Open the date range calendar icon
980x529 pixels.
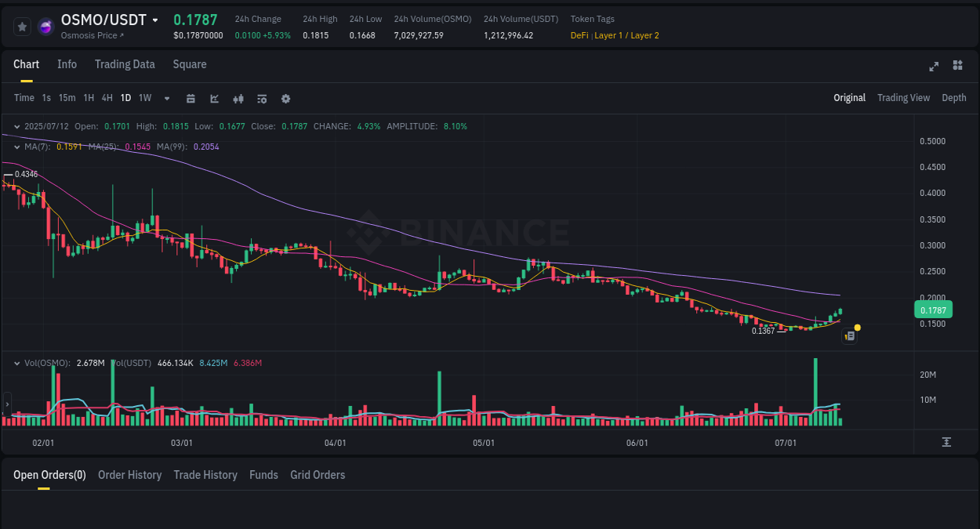click(x=191, y=98)
